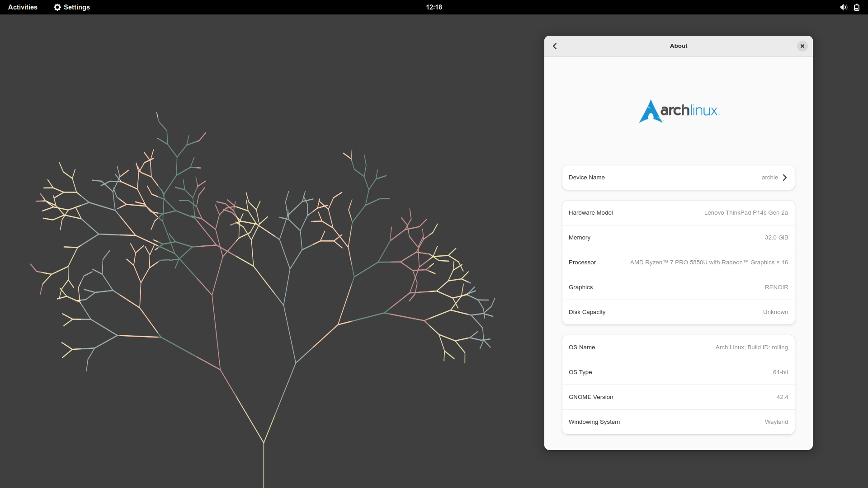Click the Lenovo ThinkPad P14s Gen 2a value

click(x=746, y=213)
